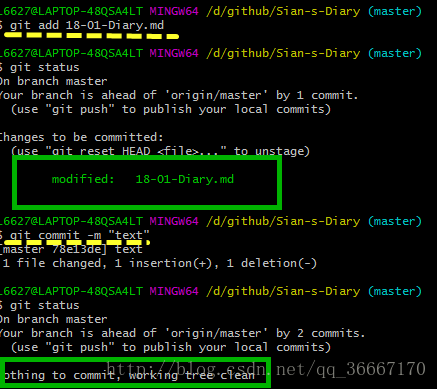Click the 'git commit -m "text"' command

[75, 235]
